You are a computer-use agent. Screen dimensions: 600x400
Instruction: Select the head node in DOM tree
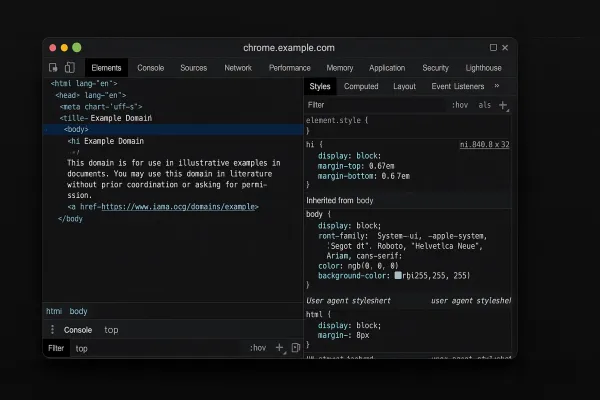(x=91, y=95)
